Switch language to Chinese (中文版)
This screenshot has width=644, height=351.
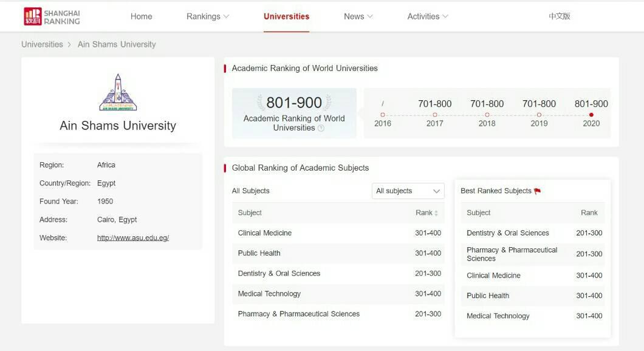[x=559, y=16]
